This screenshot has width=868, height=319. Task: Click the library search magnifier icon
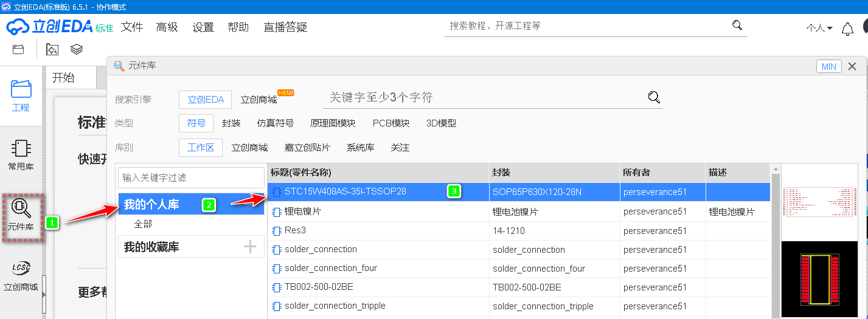point(654,97)
